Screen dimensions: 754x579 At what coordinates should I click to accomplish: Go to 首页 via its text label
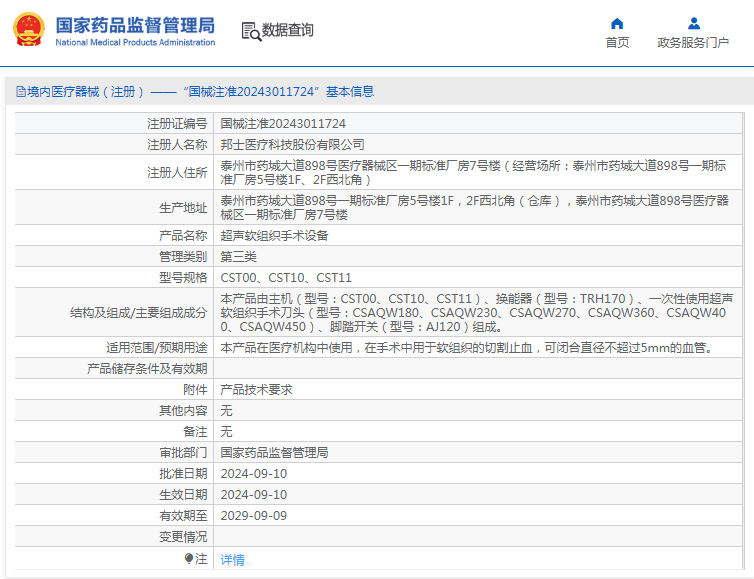coord(617,42)
